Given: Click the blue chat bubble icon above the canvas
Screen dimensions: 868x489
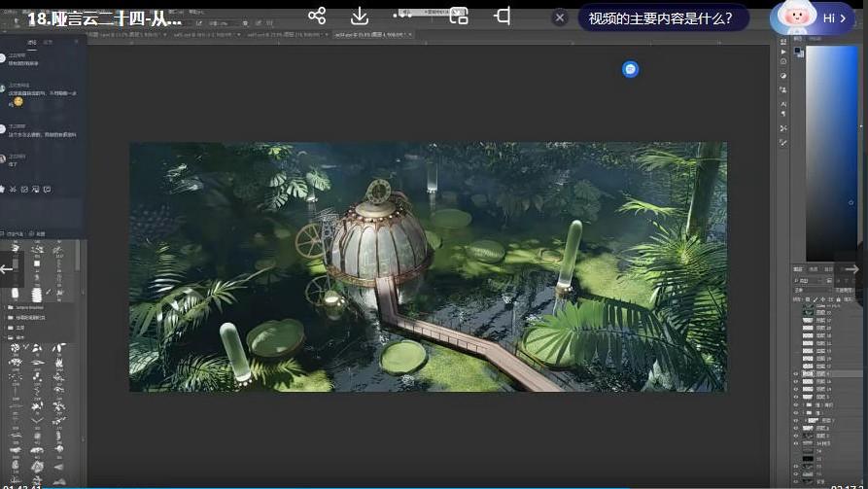Looking at the screenshot, I should click(631, 69).
